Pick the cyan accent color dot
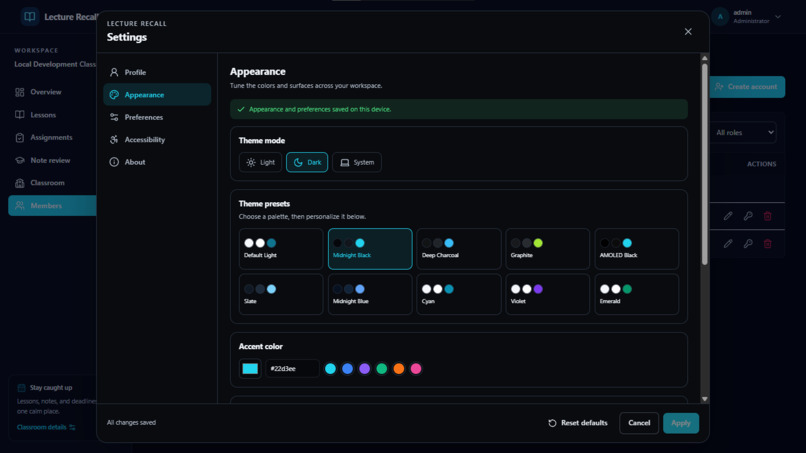The image size is (806, 453). [x=331, y=369]
